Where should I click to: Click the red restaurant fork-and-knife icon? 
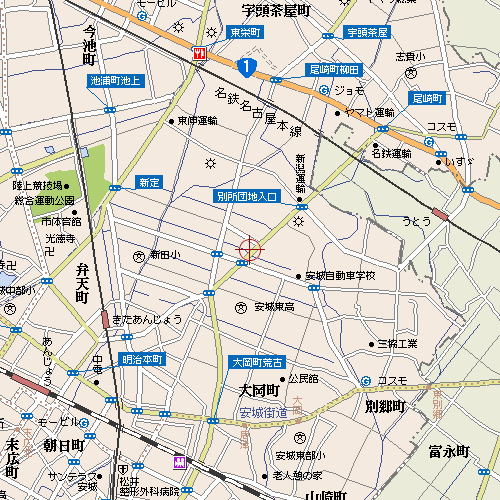tap(199, 53)
